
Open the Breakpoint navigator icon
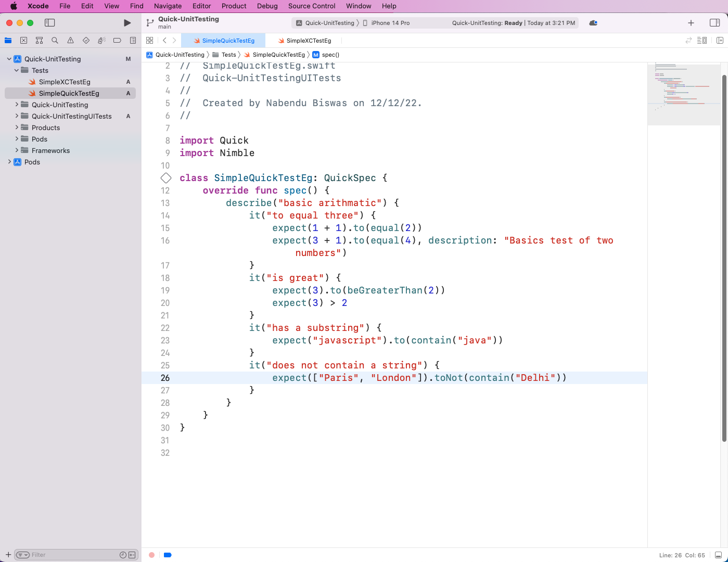coord(117,41)
